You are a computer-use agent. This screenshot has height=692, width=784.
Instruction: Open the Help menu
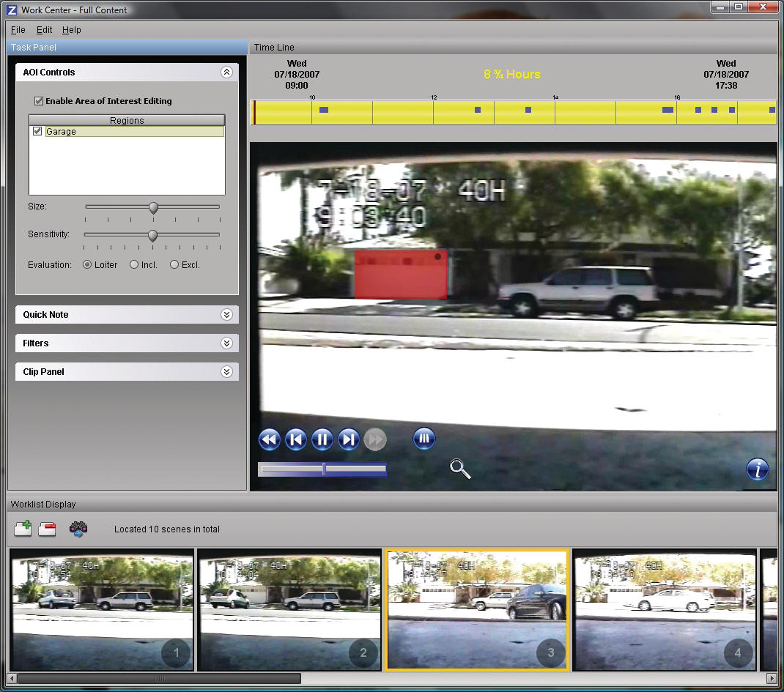point(72,30)
